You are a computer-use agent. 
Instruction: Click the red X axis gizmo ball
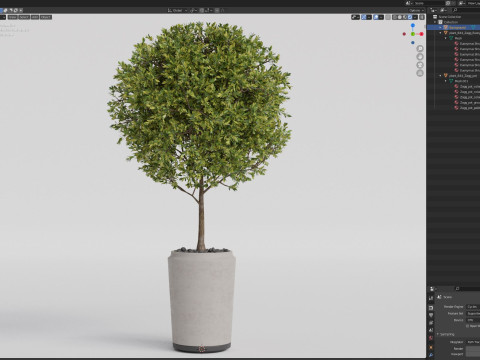coord(421,34)
